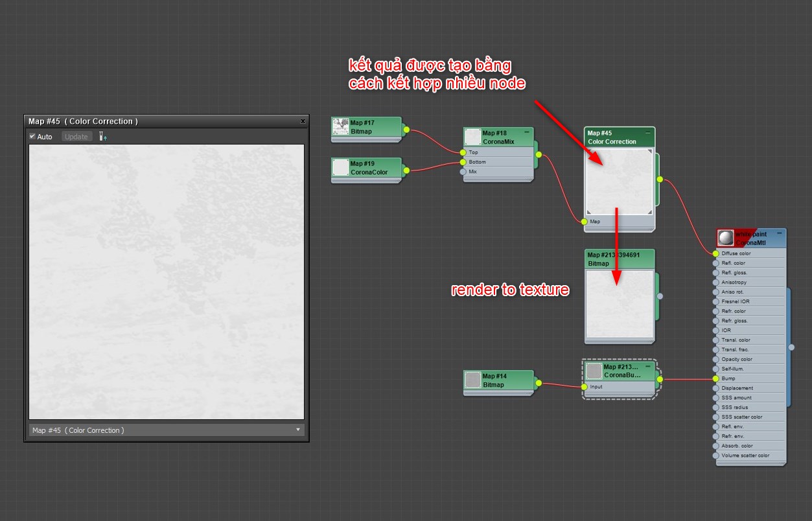Click the Map #19 CoronaColor swatch

(x=341, y=168)
